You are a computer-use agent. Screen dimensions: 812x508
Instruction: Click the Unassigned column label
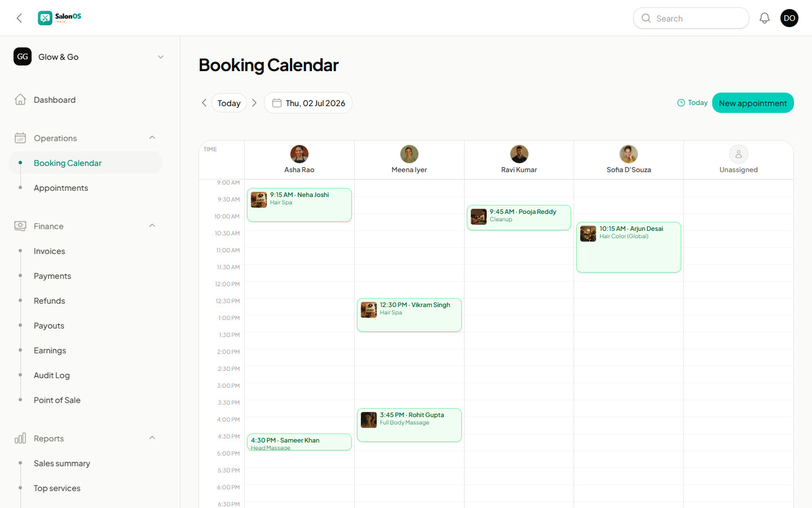coord(739,170)
